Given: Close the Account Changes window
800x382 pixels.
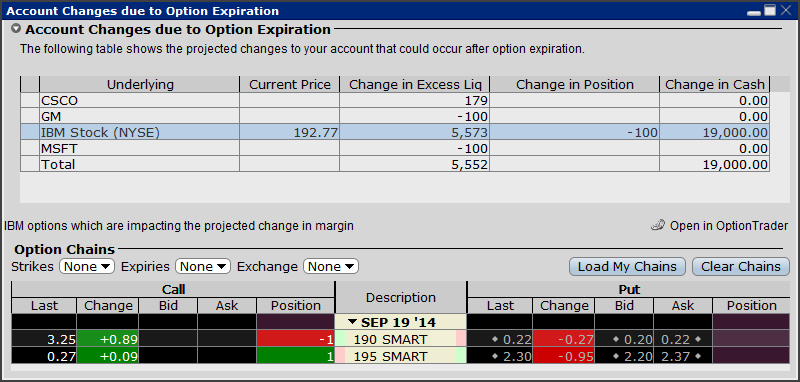Looking at the screenshot, I should [785, 10].
